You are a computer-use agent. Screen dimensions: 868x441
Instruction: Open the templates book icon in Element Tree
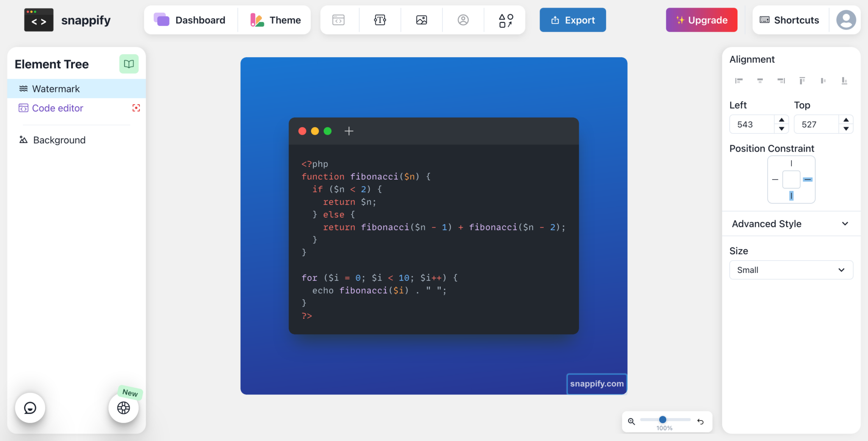click(x=128, y=64)
